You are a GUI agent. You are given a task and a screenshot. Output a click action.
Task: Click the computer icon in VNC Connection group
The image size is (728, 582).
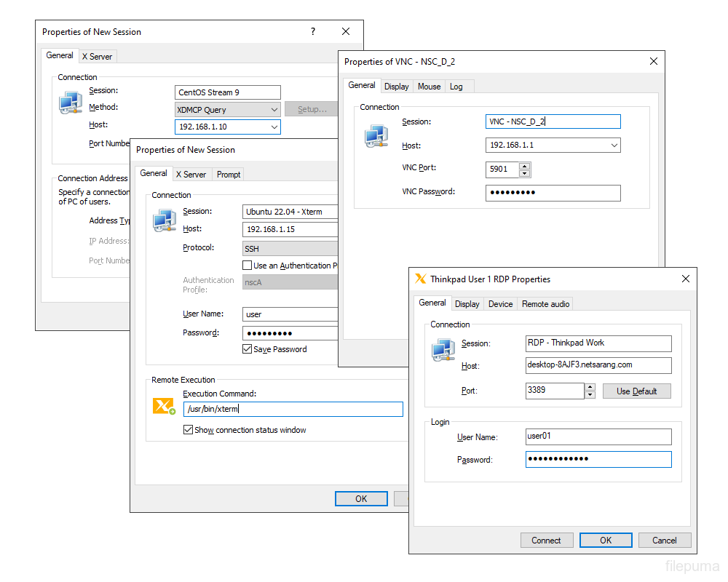377,136
